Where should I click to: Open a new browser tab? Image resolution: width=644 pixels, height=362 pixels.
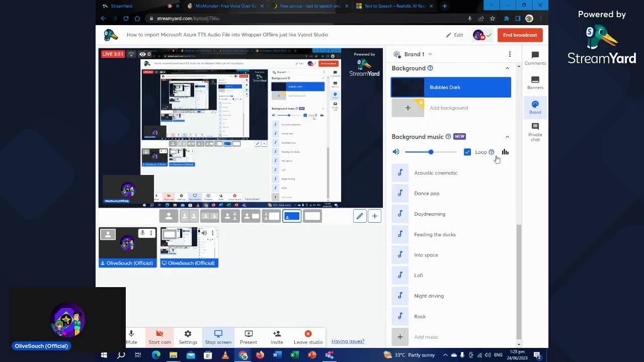click(444, 6)
